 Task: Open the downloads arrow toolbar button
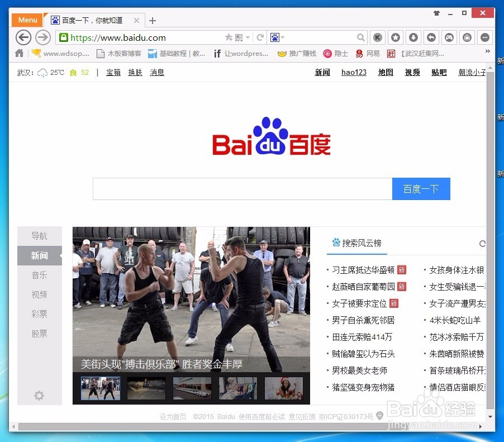pyautogui.click(x=413, y=37)
